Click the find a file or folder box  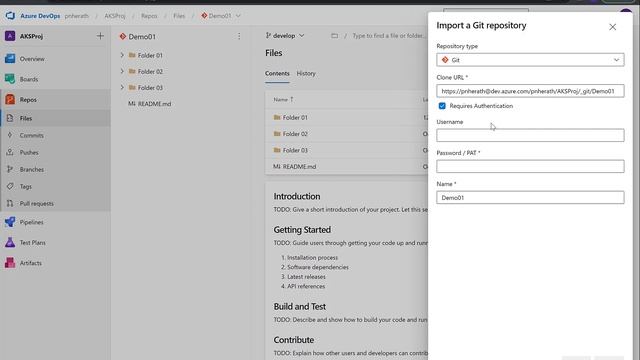point(389,36)
